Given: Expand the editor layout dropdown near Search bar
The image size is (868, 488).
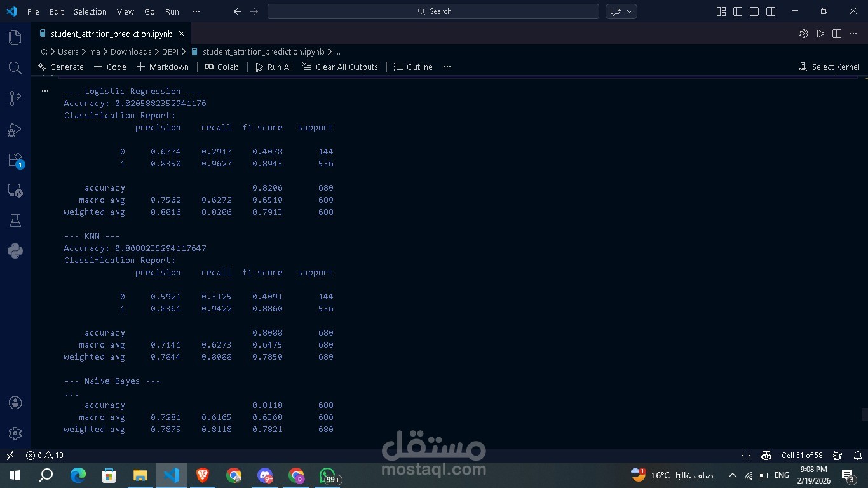Looking at the screenshot, I should point(629,11).
